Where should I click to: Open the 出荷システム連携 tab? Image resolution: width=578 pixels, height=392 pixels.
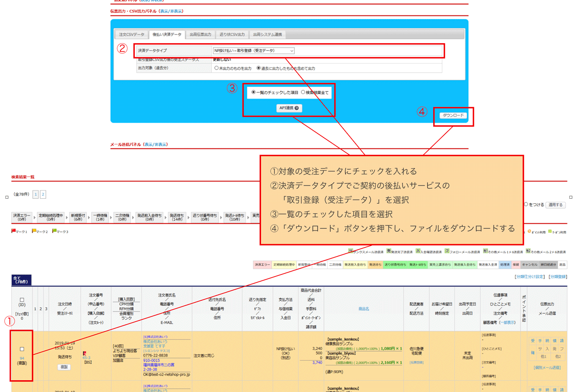point(267,34)
